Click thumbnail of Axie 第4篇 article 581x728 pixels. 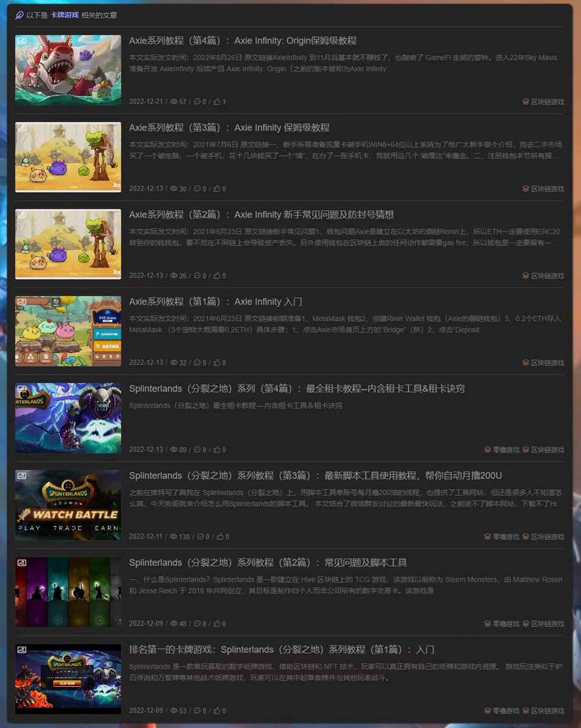click(68, 70)
